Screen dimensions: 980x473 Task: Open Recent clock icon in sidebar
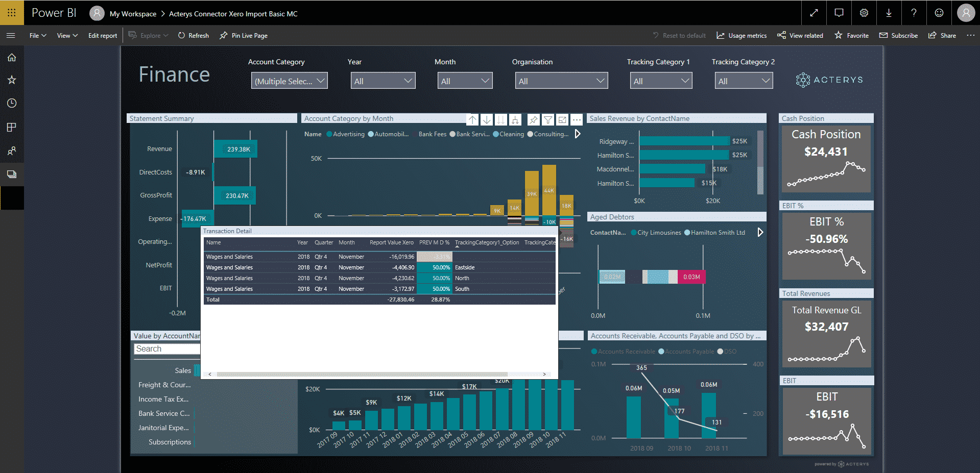coord(12,103)
